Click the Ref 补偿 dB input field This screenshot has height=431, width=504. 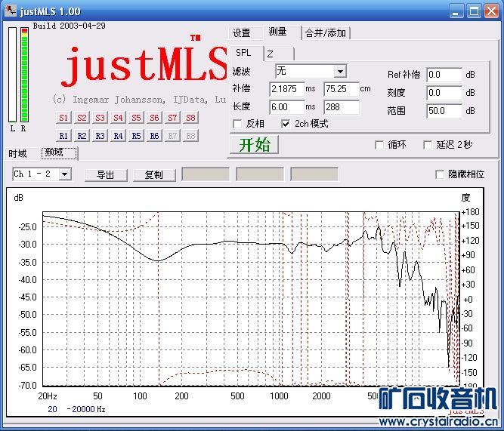click(444, 75)
